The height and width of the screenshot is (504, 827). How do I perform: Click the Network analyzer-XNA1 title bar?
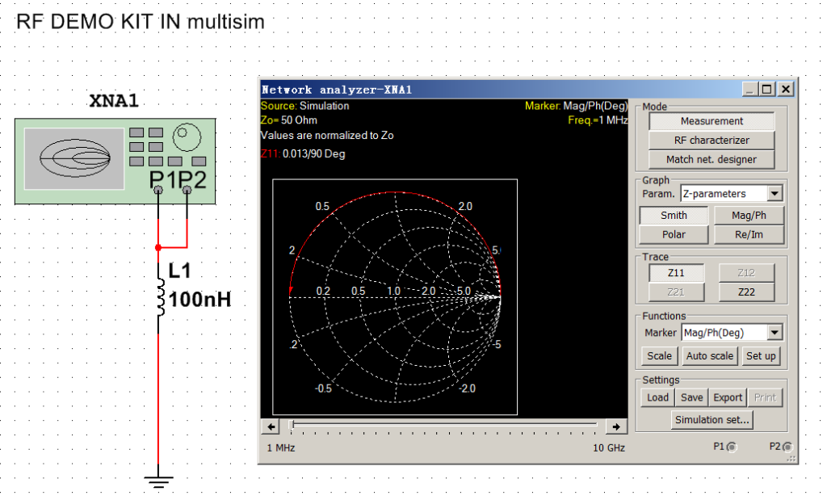[x=501, y=89]
